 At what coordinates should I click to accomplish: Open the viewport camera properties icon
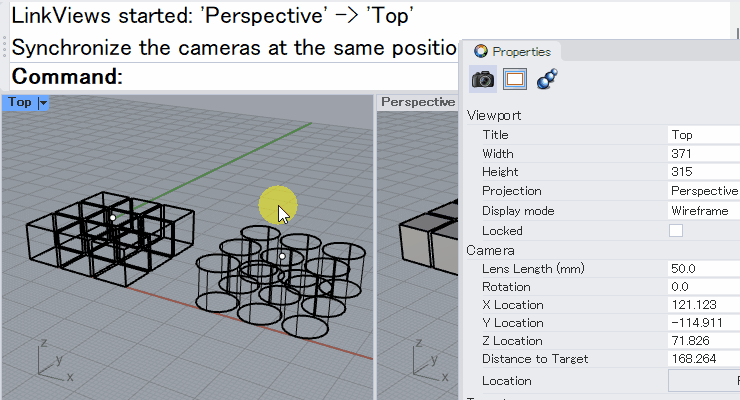tap(483, 79)
